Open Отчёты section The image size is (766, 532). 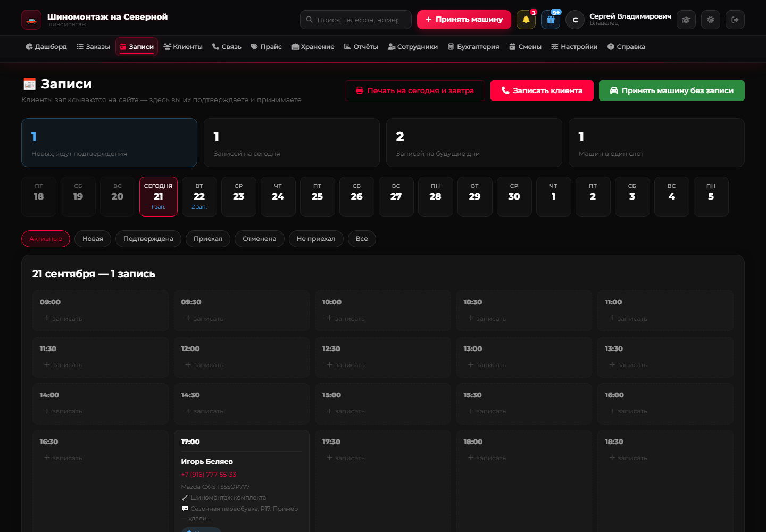pyautogui.click(x=361, y=47)
